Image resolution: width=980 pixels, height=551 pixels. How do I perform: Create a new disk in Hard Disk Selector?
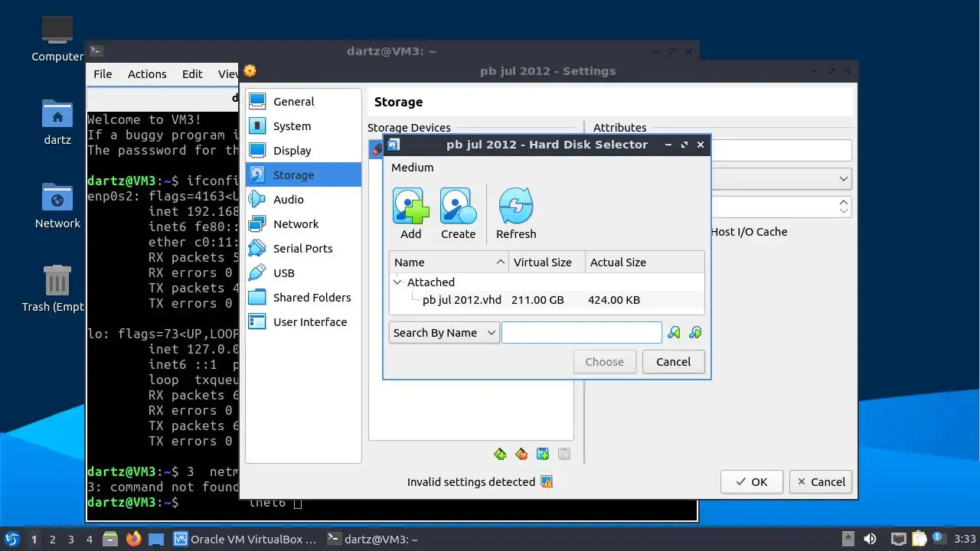pyautogui.click(x=458, y=214)
